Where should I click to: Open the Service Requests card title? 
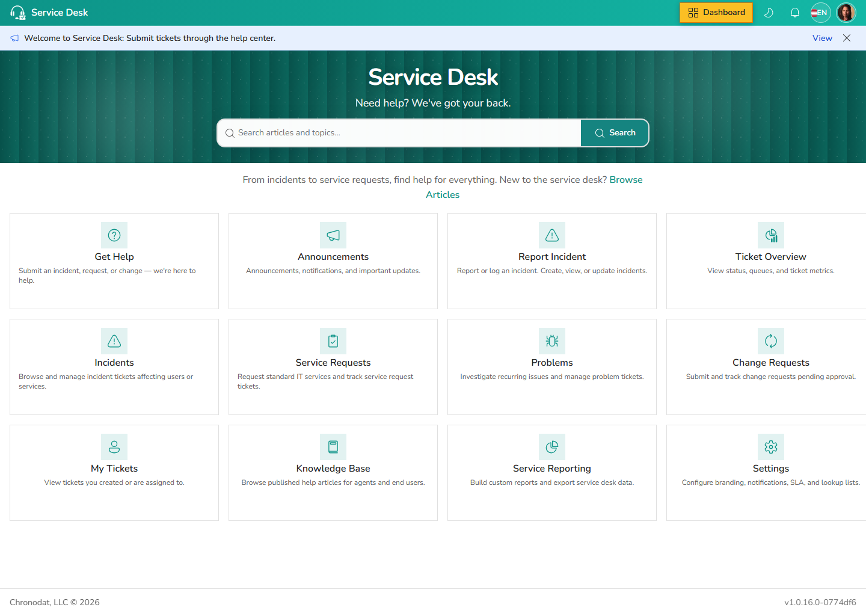click(x=333, y=363)
